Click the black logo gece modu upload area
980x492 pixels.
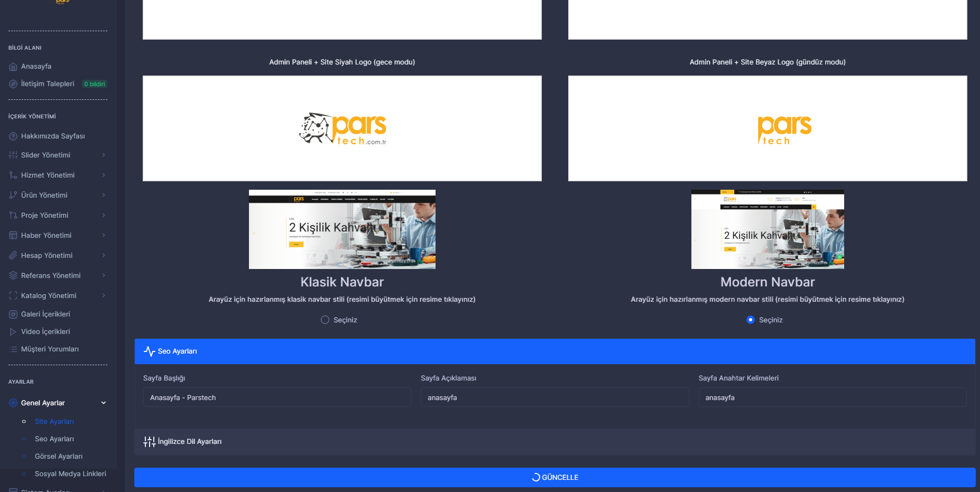click(342, 128)
